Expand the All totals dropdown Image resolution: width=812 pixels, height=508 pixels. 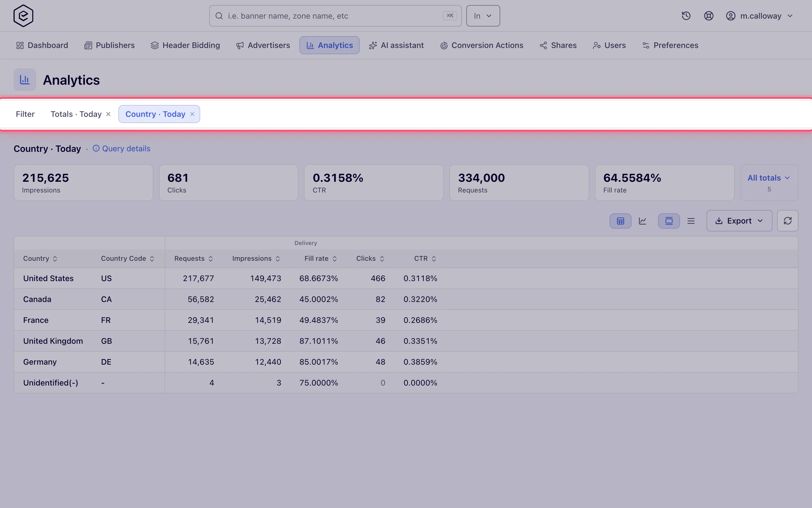point(769,182)
